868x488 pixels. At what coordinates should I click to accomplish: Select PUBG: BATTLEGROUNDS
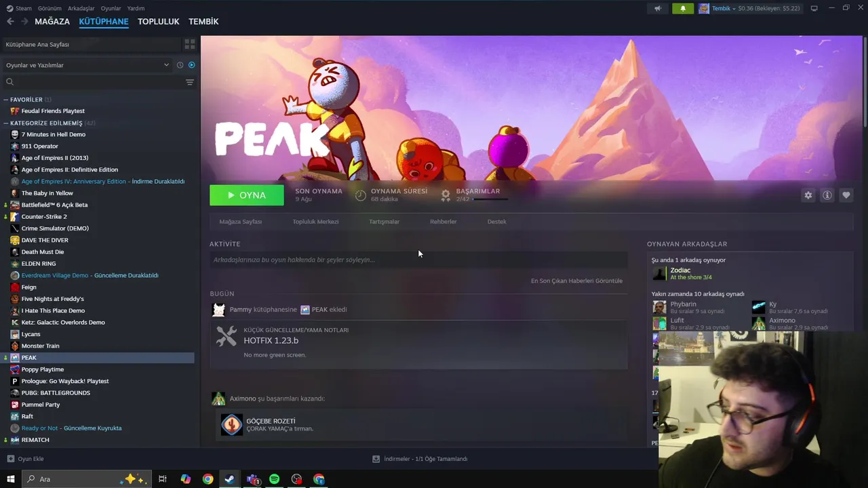pos(56,393)
